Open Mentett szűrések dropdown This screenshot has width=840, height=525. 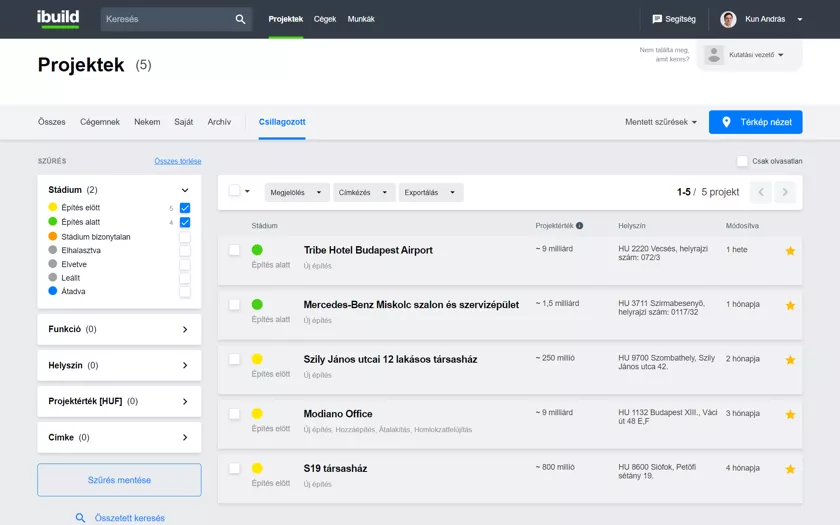(x=661, y=122)
